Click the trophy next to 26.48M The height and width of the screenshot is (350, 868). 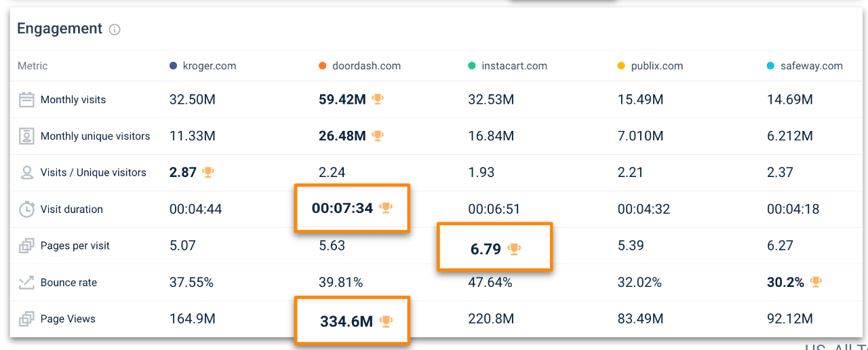point(378,136)
